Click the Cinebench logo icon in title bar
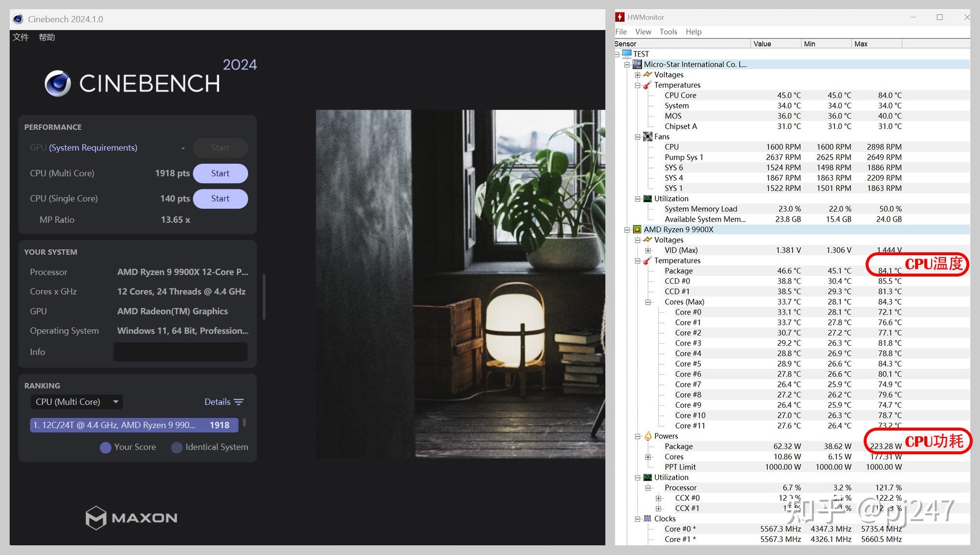This screenshot has height=555, width=980. point(18,19)
